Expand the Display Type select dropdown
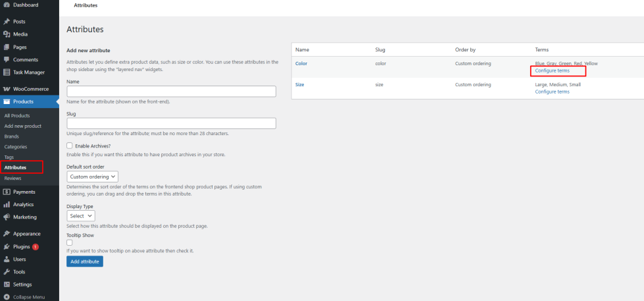Screen dimensions: 644x301 tap(82, 215)
